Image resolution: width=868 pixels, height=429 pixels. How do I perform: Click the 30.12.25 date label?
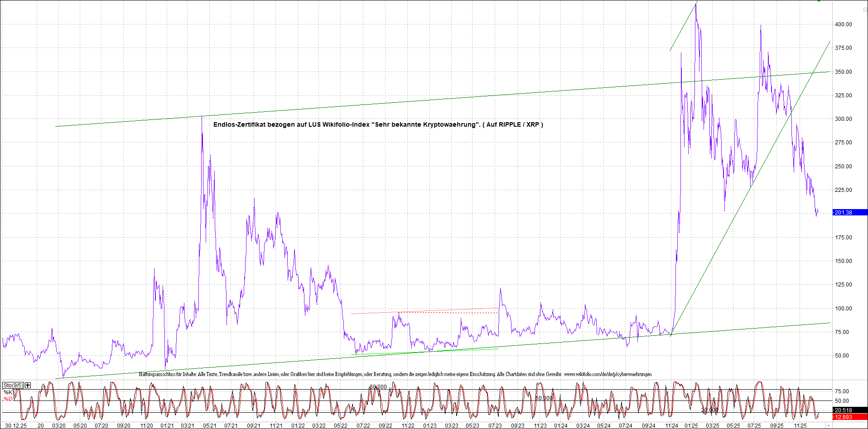pyautogui.click(x=16, y=426)
